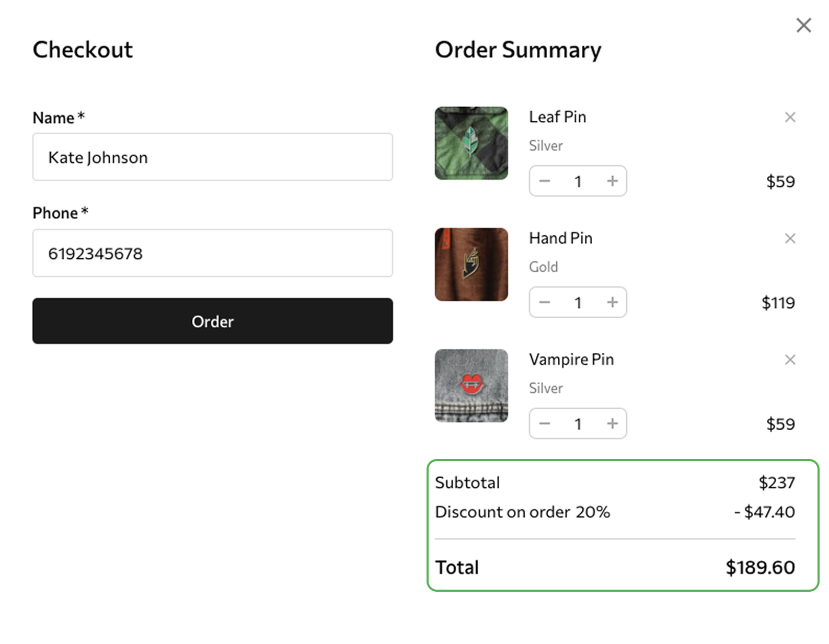The height and width of the screenshot is (644, 829).
Task: Open the Hand Pin product thumbnail
Action: point(471,264)
